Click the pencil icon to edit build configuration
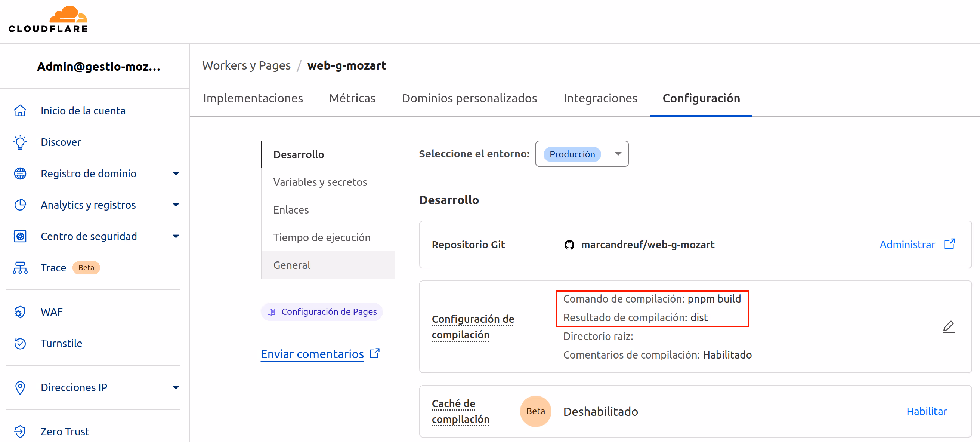 [949, 327]
